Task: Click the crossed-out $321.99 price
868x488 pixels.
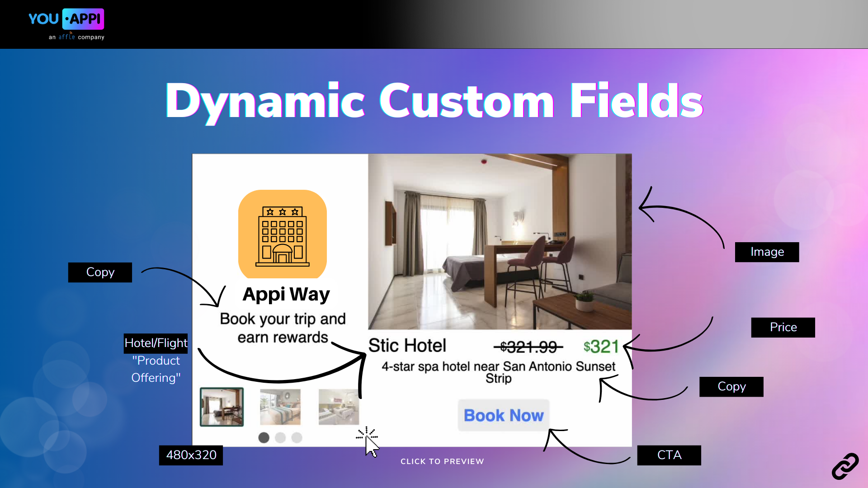Action: pos(528,347)
